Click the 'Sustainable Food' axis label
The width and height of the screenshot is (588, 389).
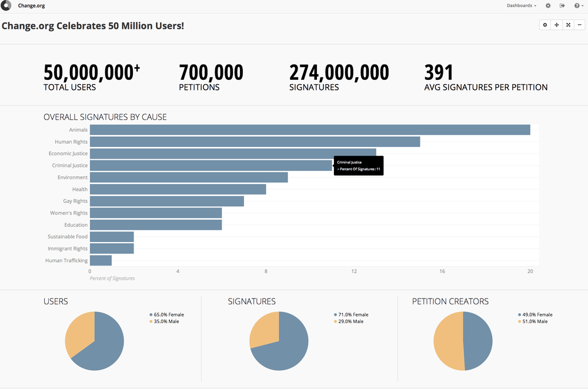point(68,237)
